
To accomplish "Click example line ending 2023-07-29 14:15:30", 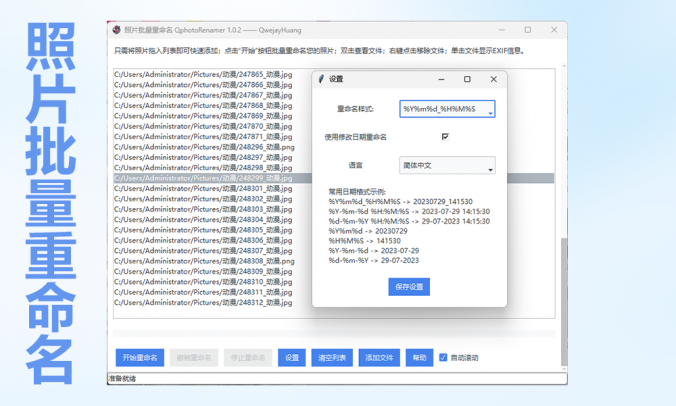I will [x=409, y=211].
